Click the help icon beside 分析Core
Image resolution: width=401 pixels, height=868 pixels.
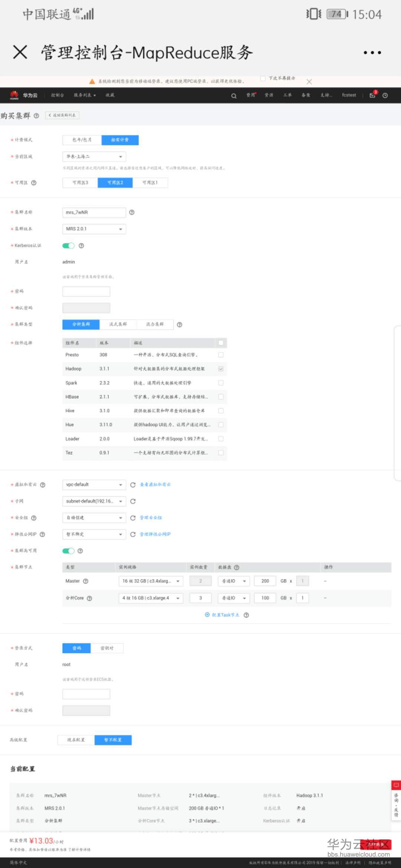coord(89,598)
